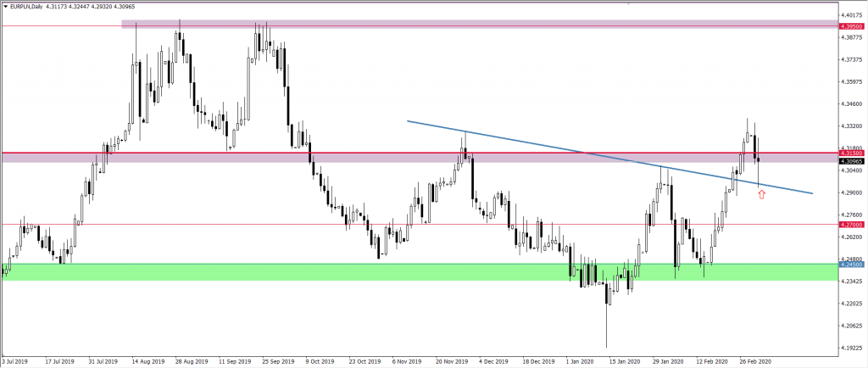Click the 3 Jul 2019 date label
Viewport: 868px width, 368px height.
pos(14,360)
